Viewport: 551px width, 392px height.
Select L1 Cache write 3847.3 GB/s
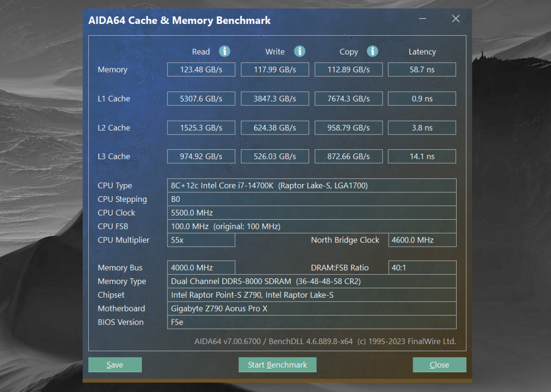point(275,99)
